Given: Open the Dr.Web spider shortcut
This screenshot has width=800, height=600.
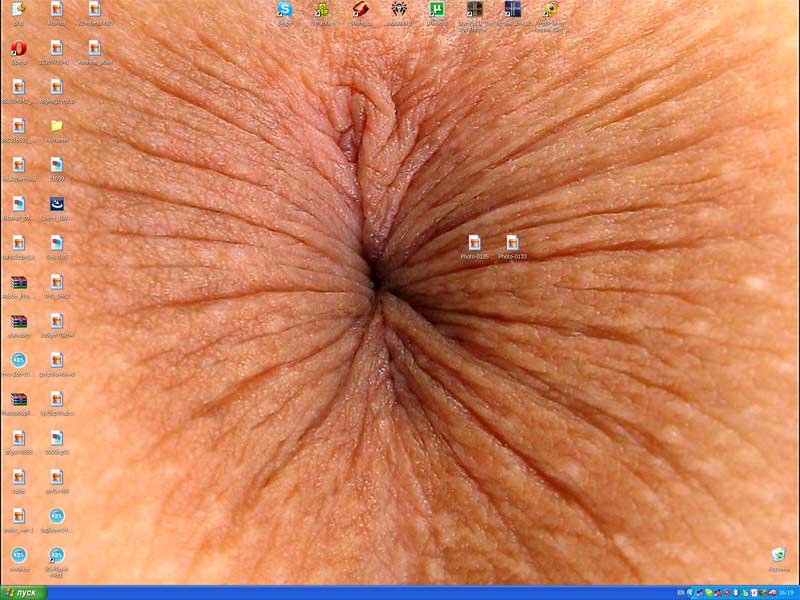Looking at the screenshot, I should tap(398, 10).
